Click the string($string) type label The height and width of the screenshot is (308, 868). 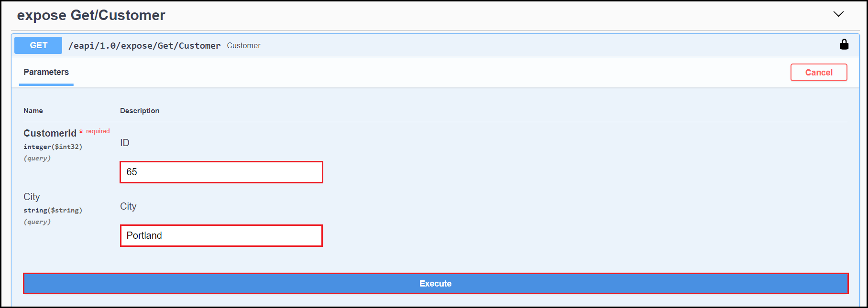click(x=53, y=211)
